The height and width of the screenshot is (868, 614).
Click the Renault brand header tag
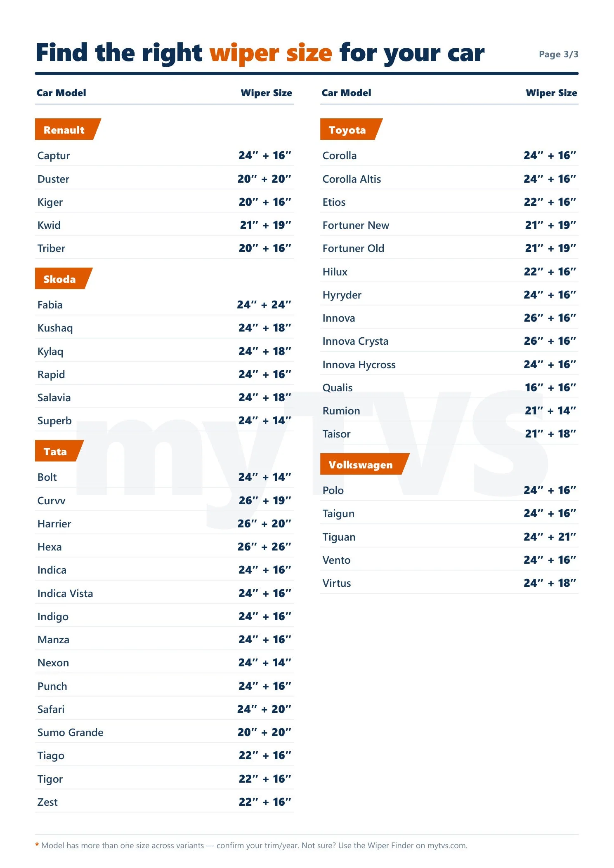point(68,129)
